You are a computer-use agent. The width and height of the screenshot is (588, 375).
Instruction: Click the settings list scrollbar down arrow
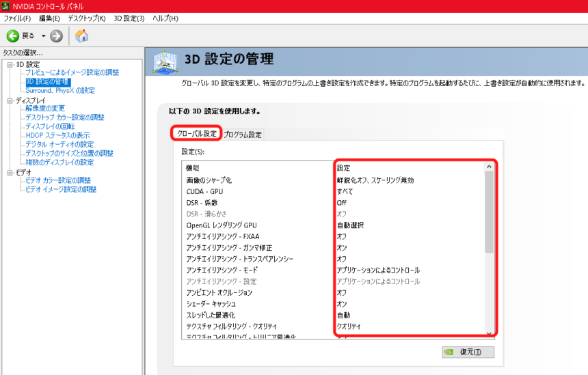tap(489, 333)
